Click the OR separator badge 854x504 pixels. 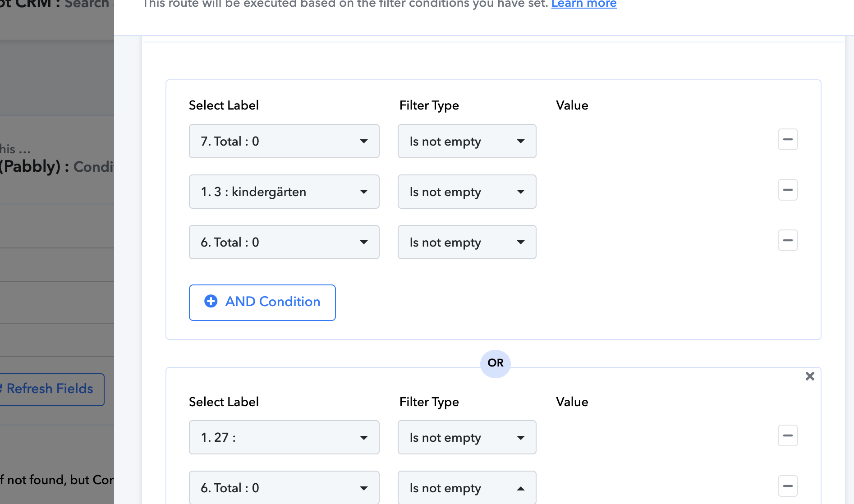495,363
